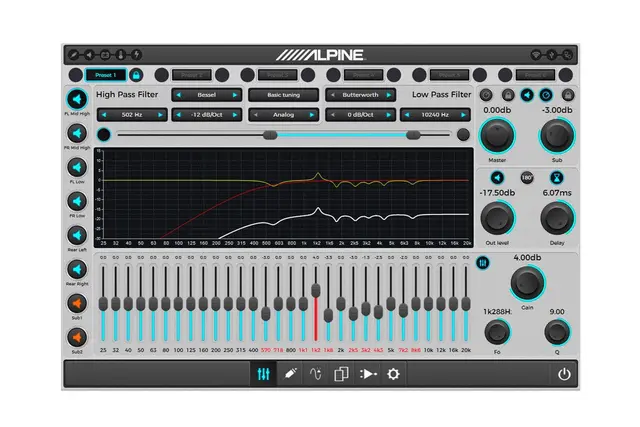Select the FL Mid High channel speaker
Viewport: 640px width, 427px height.
77,99
